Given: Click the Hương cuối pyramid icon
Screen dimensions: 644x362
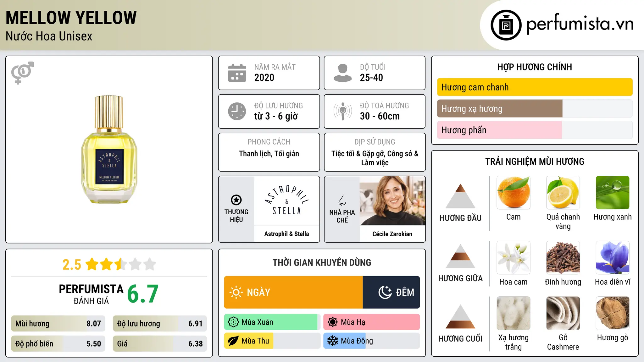Looking at the screenshot, I should tap(460, 316).
